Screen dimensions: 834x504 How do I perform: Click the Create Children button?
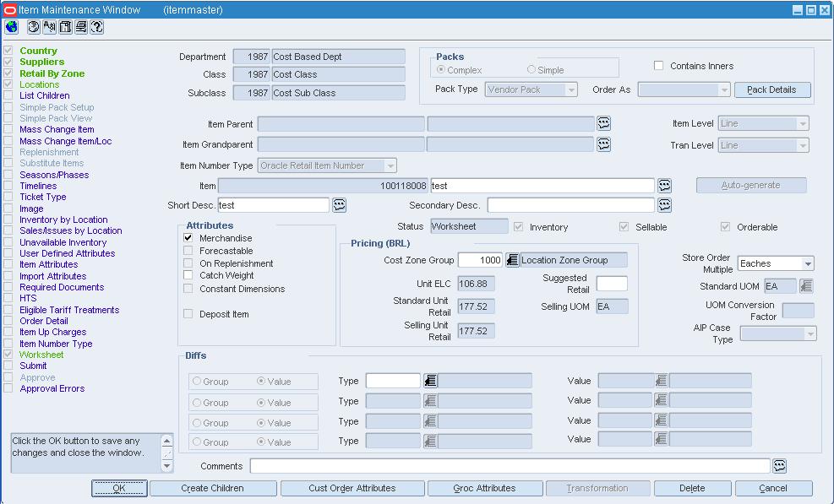[213, 488]
